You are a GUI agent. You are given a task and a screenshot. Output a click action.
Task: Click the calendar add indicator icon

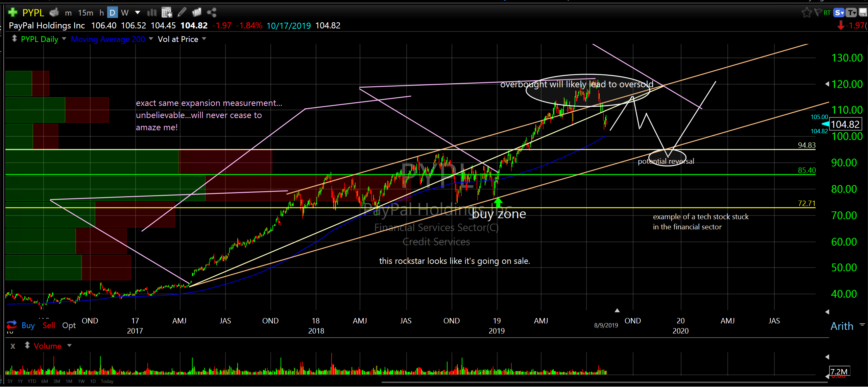click(167, 13)
